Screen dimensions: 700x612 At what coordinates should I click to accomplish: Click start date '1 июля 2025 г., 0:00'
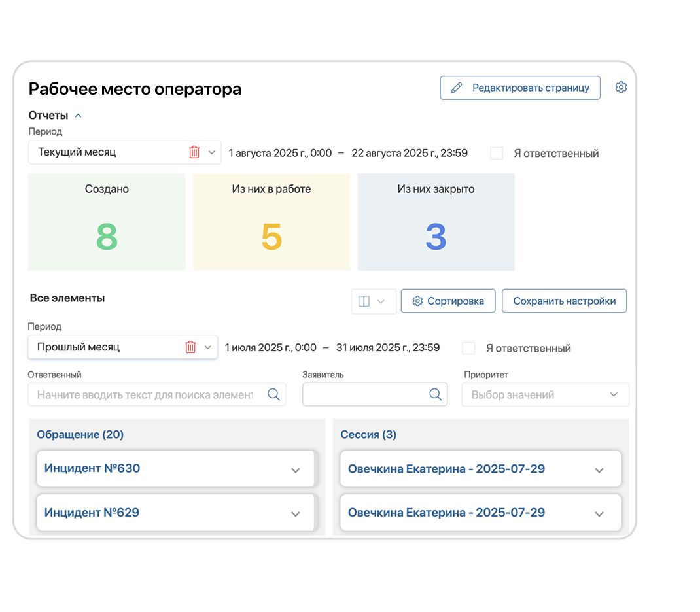point(271,347)
